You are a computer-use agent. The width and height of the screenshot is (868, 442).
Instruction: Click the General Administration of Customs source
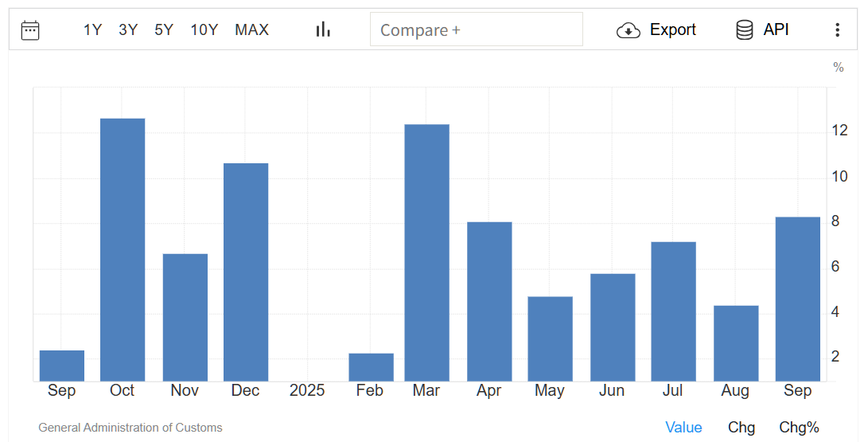[x=130, y=428]
